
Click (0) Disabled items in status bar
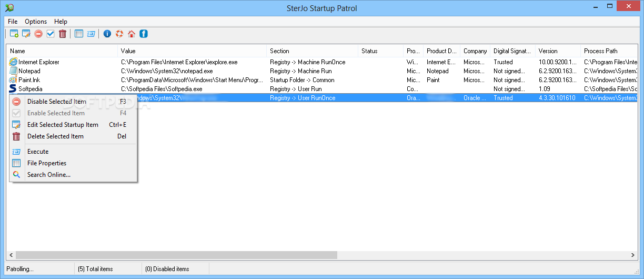[167, 269]
